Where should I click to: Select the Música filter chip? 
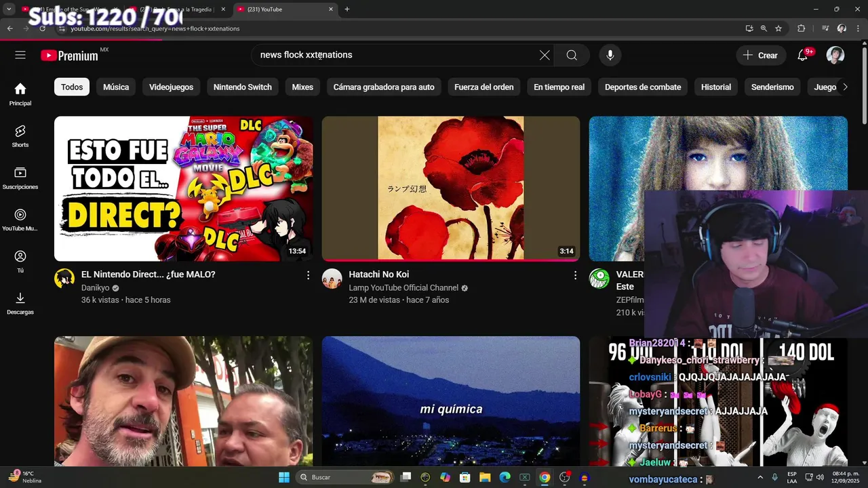[x=116, y=87]
